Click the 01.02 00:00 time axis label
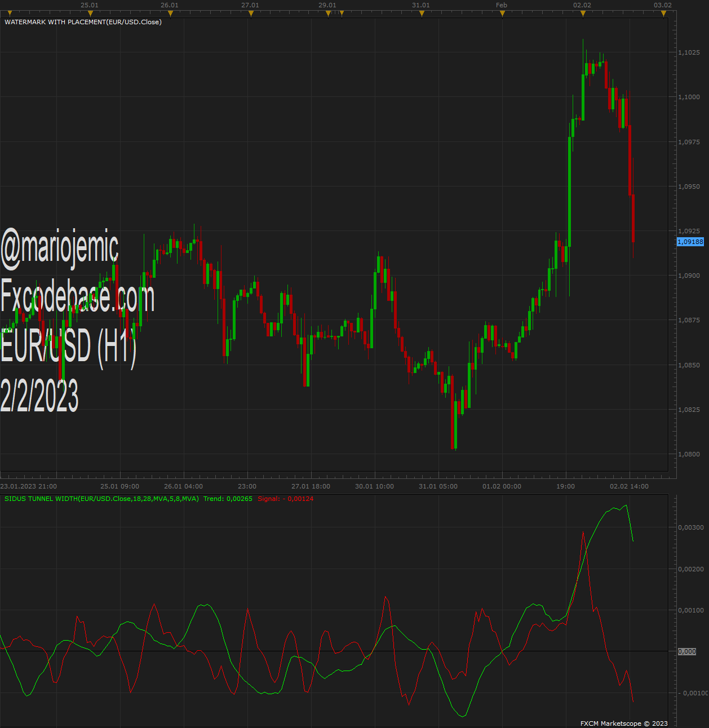Screen dimensions: 709x728 [x=502, y=486]
